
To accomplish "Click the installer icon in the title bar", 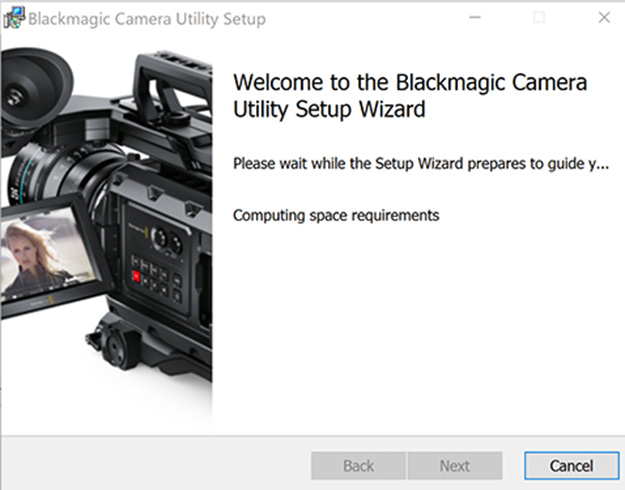I will (x=14, y=18).
